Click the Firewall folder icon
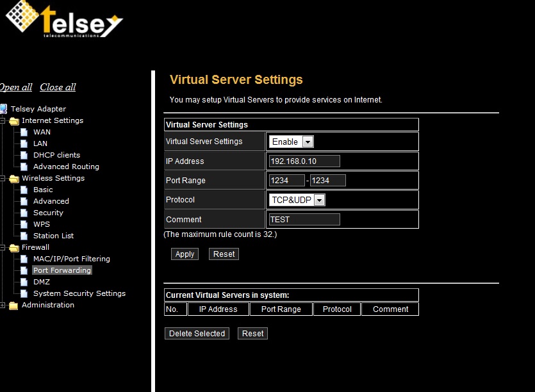The image size is (535, 392). (x=13, y=247)
